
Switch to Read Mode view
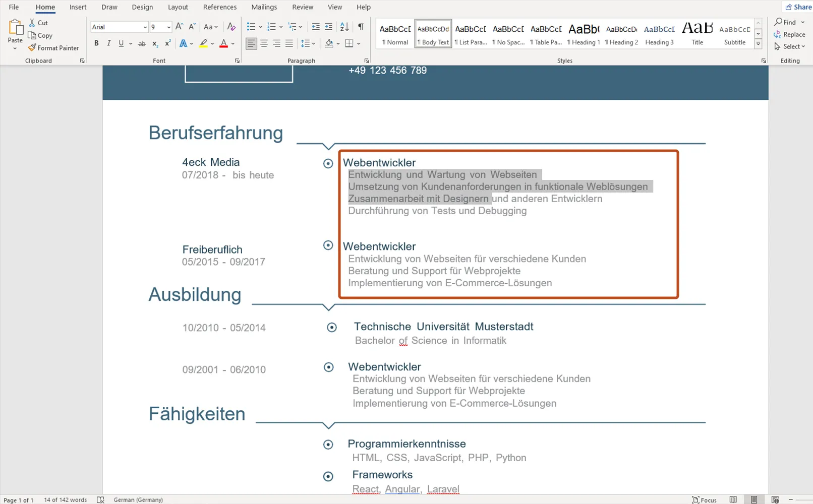[x=733, y=499]
